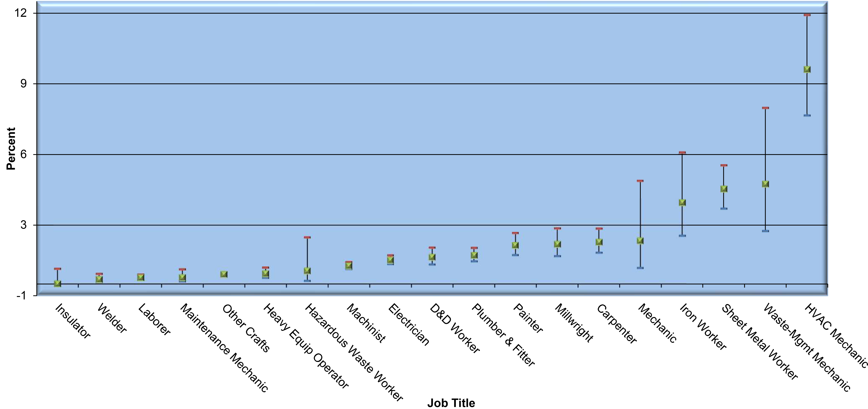868x409 pixels.
Task: Select the Waste-Mgmt Mechanic data point marker
Action: pos(765,184)
